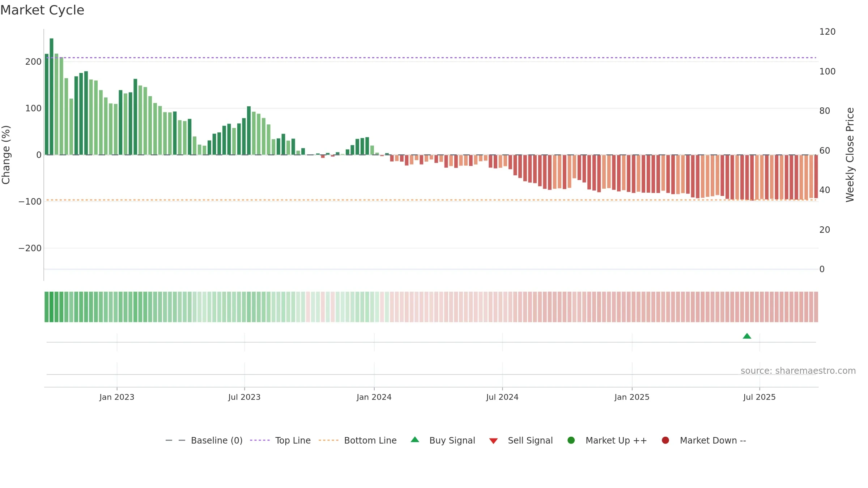Click the Sell Signal legend triangle icon
The image size is (868, 488).
click(x=493, y=441)
